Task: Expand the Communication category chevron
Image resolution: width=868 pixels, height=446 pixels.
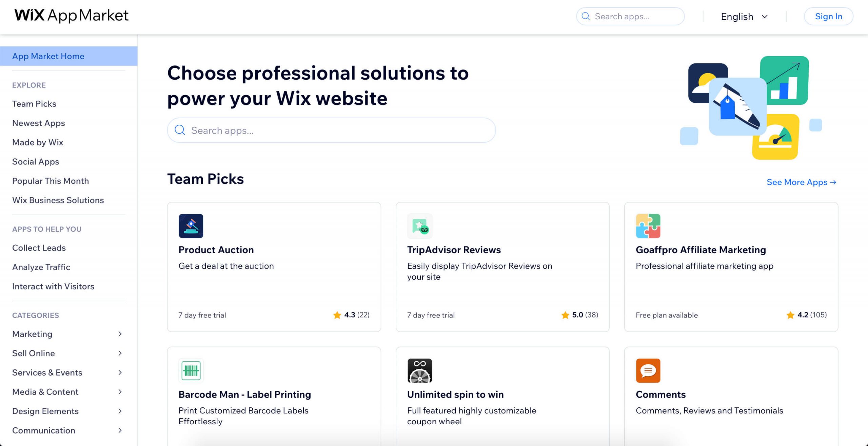Action: point(120,430)
